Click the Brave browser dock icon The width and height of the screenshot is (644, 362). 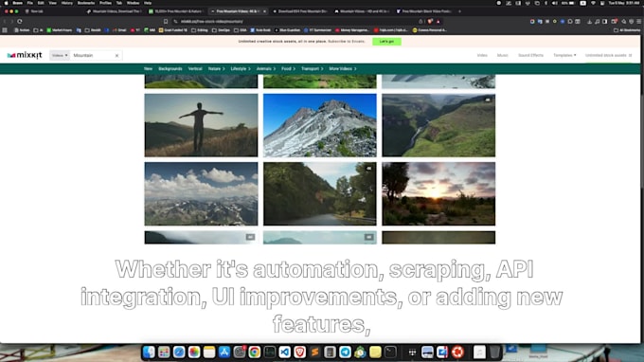pos(300,353)
